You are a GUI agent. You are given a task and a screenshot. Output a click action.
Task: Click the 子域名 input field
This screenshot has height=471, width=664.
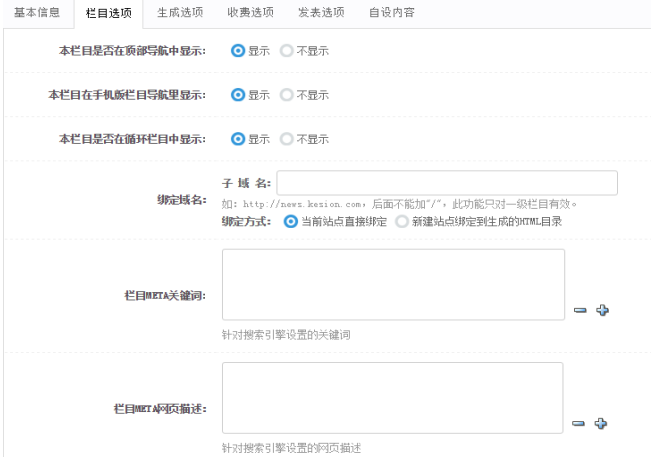click(x=446, y=183)
